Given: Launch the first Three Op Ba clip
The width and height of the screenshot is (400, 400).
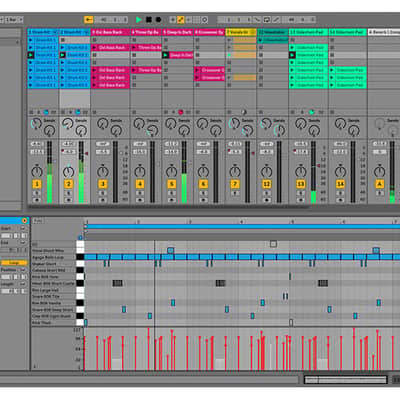Looking at the screenshot, I should click(x=134, y=48).
